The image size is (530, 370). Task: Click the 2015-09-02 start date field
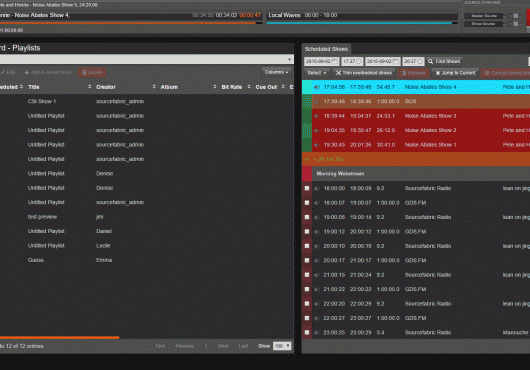coord(321,61)
